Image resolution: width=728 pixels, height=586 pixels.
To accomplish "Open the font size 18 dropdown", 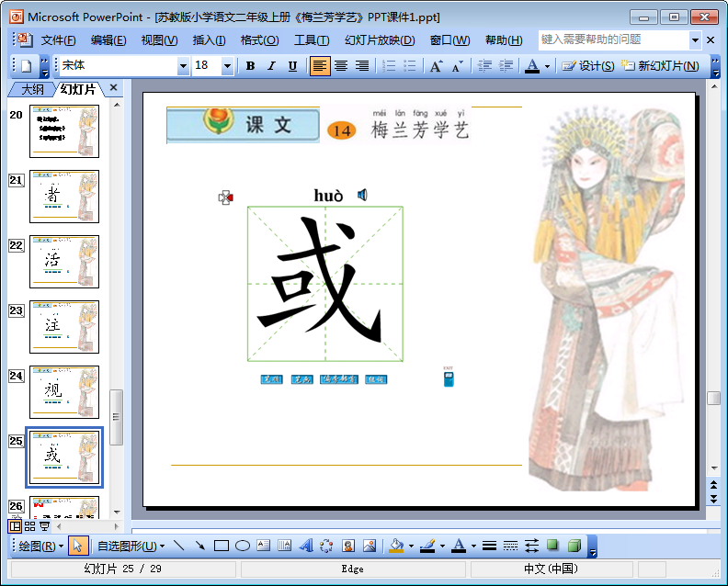I will pos(228,66).
